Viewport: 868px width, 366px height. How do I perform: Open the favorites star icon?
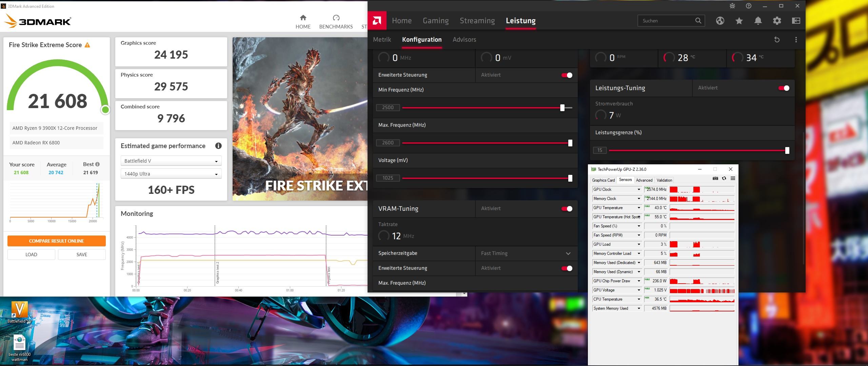point(739,21)
